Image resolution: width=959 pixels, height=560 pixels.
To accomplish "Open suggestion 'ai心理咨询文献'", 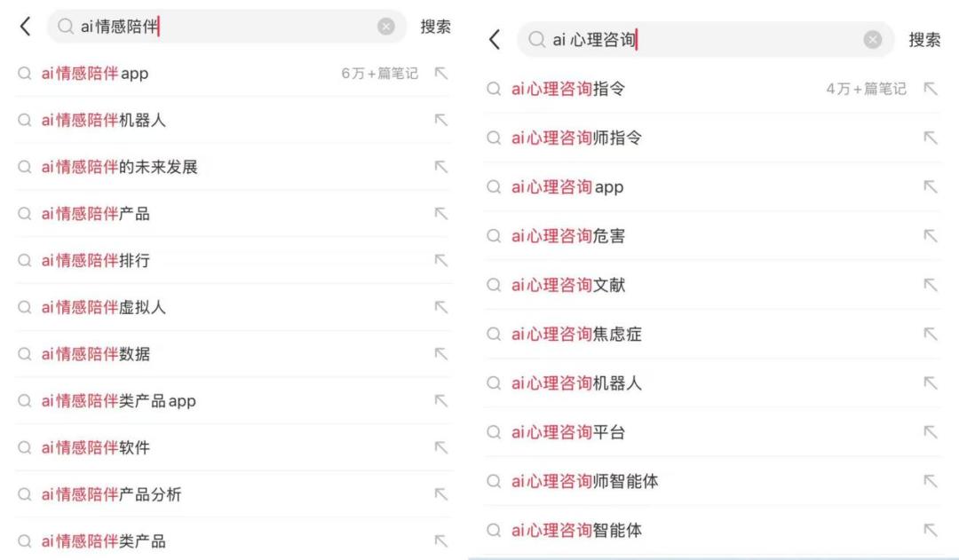I will tap(568, 286).
